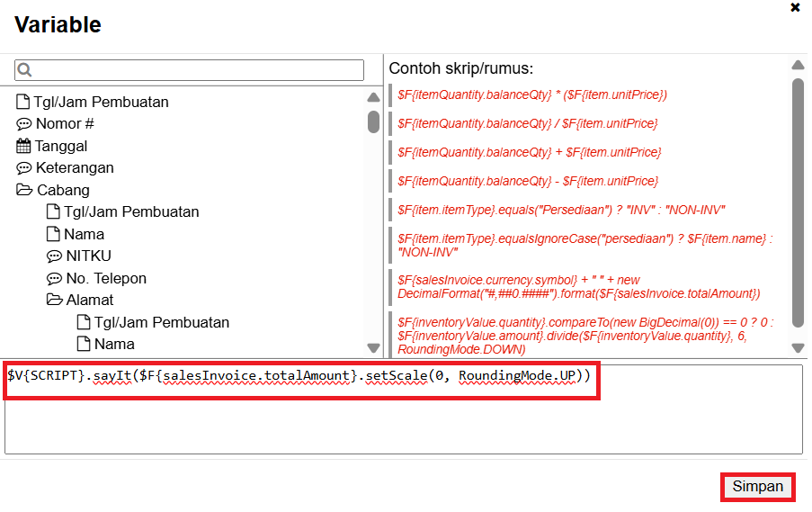This screenshot has width=812, height=512.
Task: Click the search magnifier icon
Action: (25, 70)
